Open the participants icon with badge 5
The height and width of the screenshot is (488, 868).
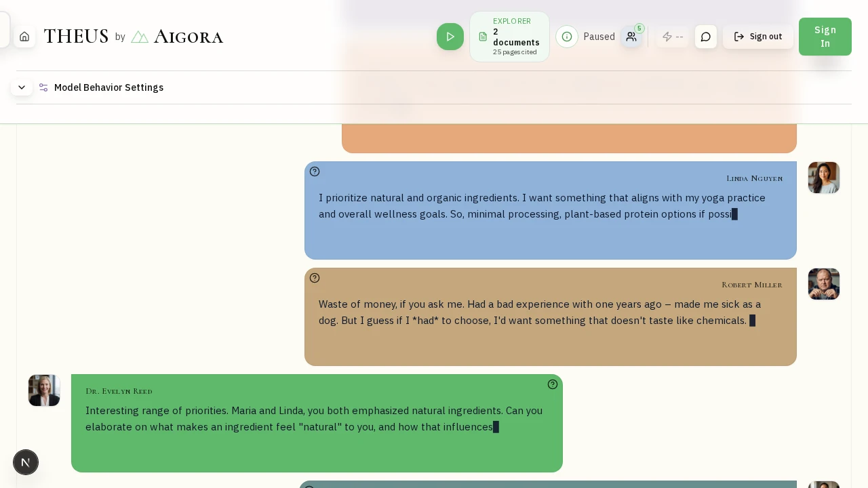pyautogui.click(x=631, y=37)
